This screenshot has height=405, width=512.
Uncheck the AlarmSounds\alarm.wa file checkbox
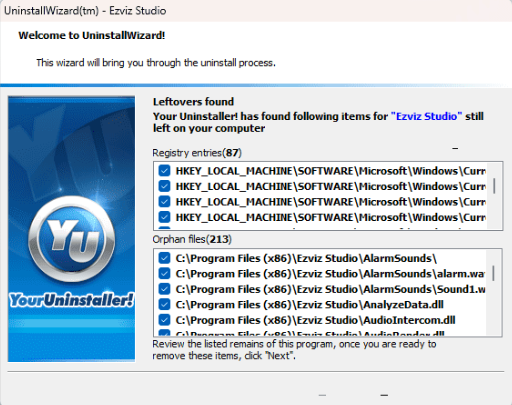(x=164, y=274)
